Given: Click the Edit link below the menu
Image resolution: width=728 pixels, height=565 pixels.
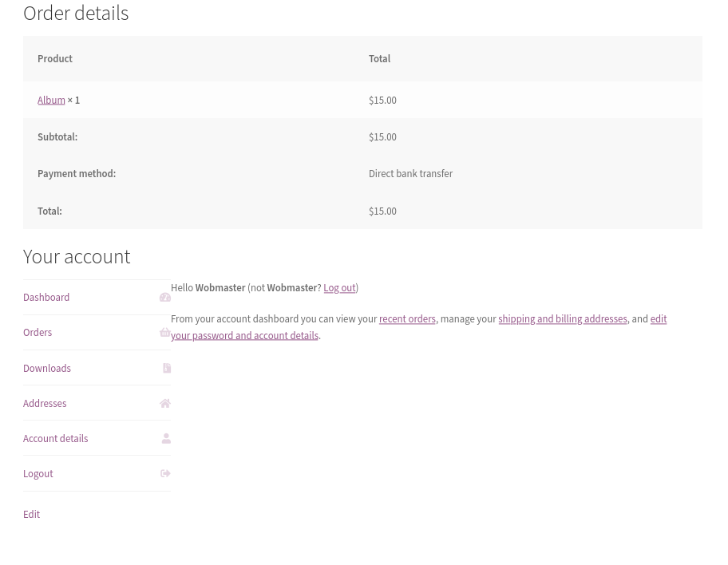Looking at the screenshot, I should [x=31, y=514].
